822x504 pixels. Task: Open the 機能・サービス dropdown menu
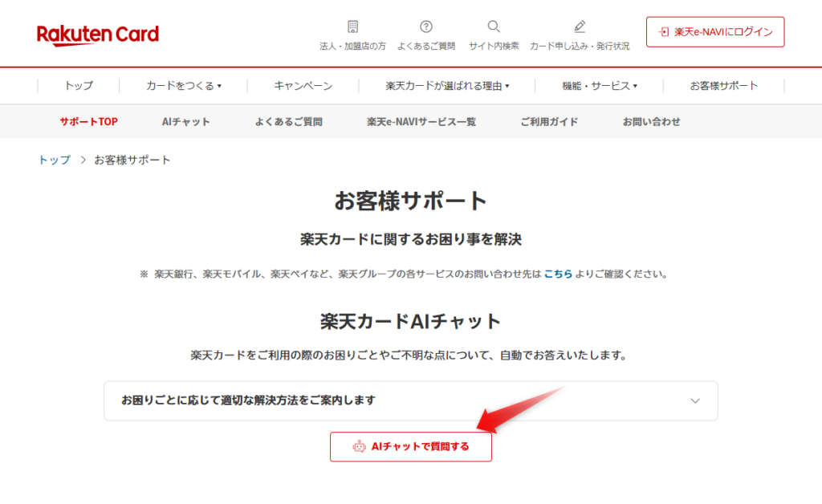[599, 86]
